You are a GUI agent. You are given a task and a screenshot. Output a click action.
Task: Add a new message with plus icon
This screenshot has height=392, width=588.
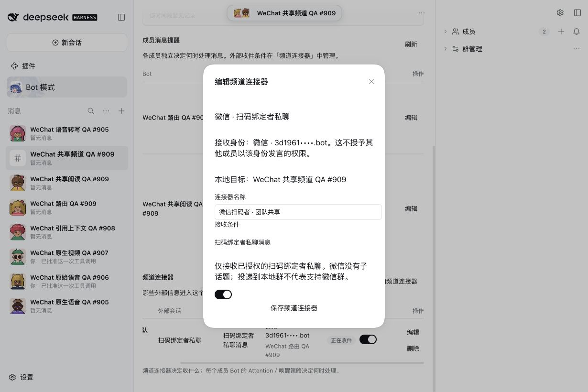pyautogui.click(x=121, y=111)
